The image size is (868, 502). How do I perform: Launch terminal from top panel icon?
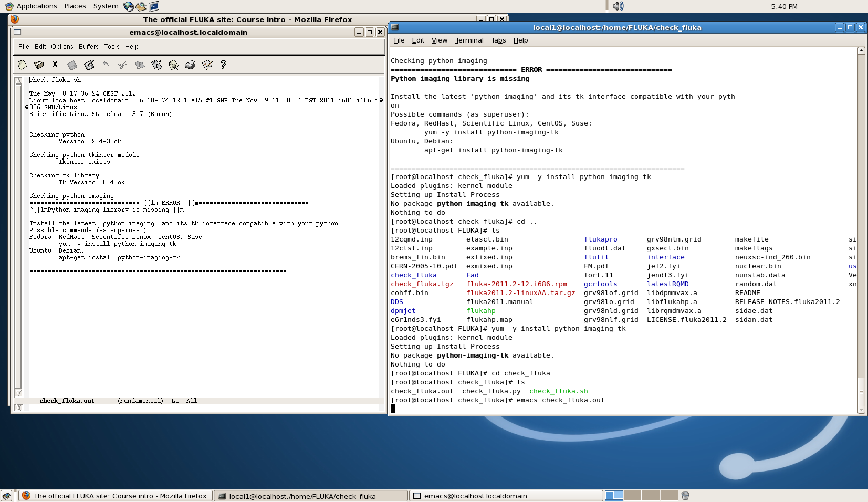[x=154, y=6]
